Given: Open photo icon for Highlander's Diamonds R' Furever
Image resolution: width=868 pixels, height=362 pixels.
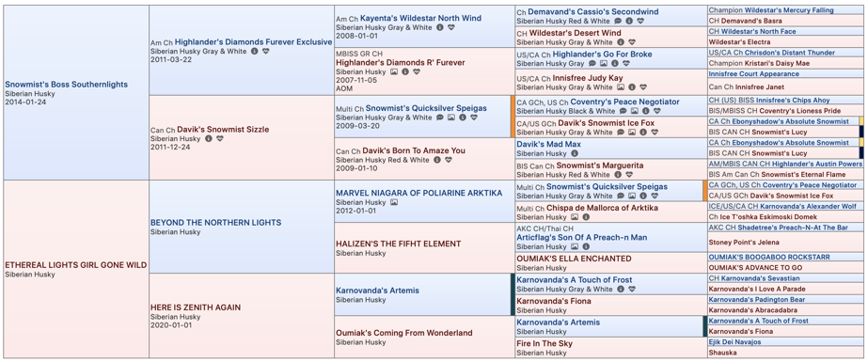Looking at the screenshot, I should click(x=394, y=71).
